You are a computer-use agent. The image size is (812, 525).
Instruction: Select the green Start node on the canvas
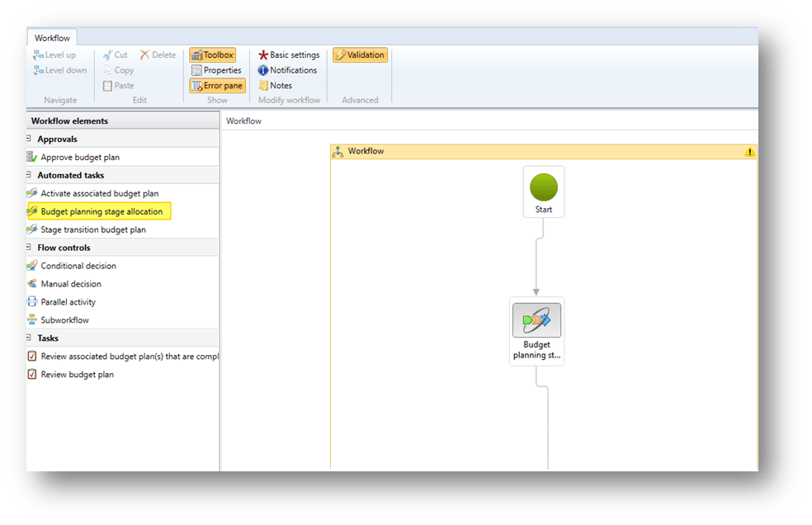point(543,187)
